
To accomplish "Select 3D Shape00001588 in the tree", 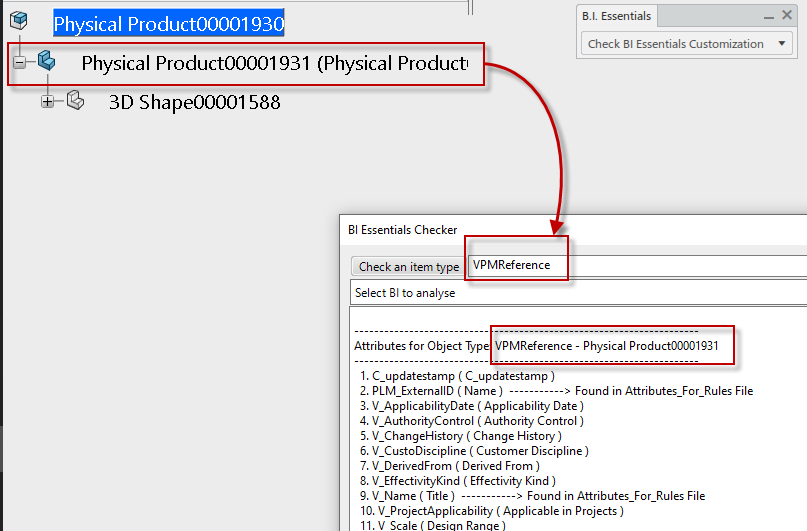I will 194,102.
